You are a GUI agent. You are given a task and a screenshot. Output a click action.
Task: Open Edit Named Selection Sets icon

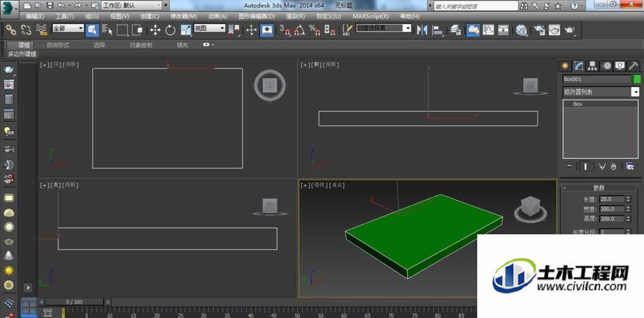click(347, 30)
